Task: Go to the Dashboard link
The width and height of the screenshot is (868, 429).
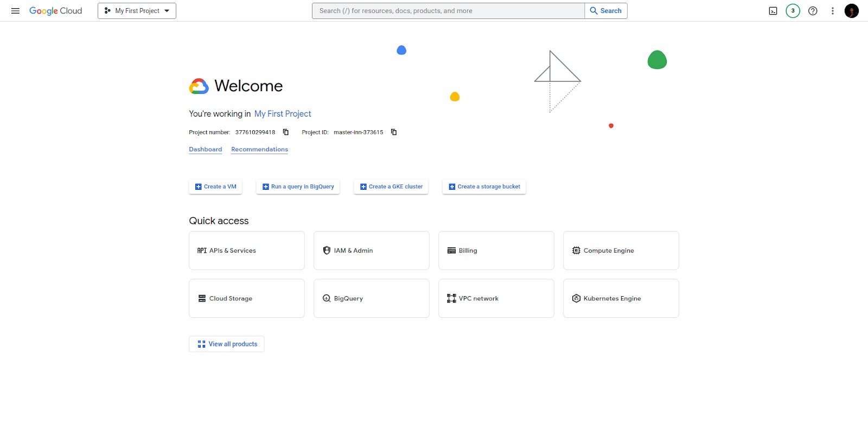Action: tap(206, 150)
